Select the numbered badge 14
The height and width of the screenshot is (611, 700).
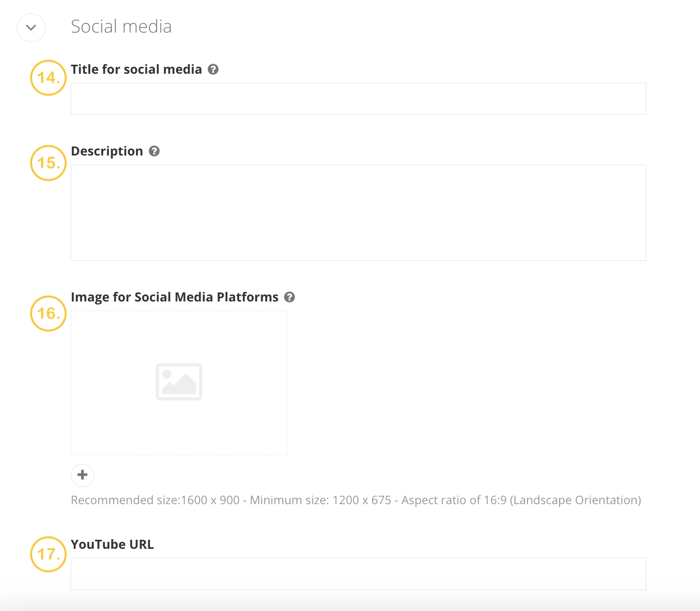coord(48,78)
